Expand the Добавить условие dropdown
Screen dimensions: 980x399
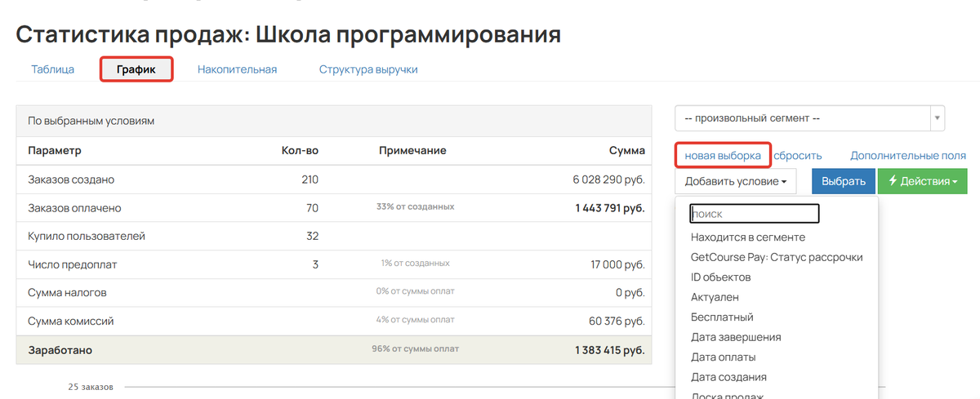coord(736,181)
